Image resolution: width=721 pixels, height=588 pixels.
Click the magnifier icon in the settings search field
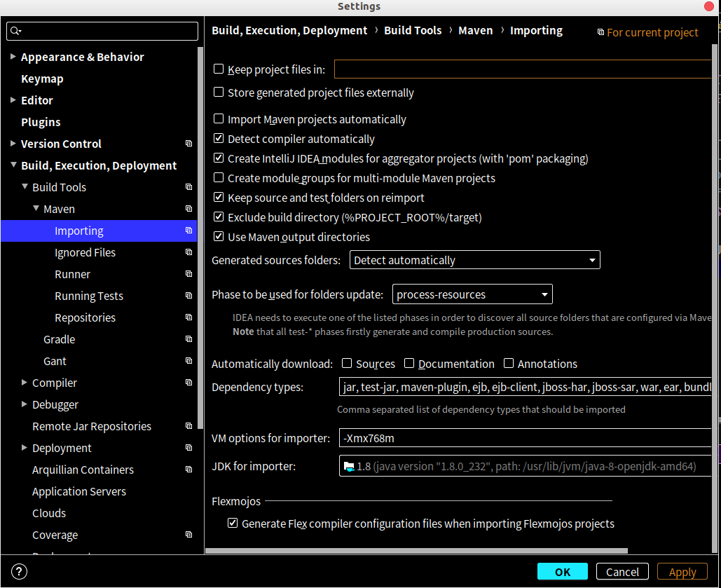pyautogui.click(x=15, y=31)
